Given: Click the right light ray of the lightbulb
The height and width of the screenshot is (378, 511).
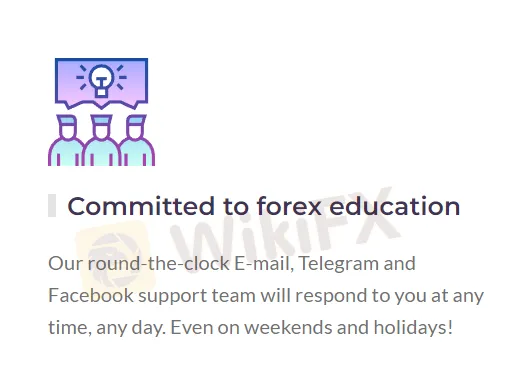Looking at the screenshot, I should tap(123, 77).
